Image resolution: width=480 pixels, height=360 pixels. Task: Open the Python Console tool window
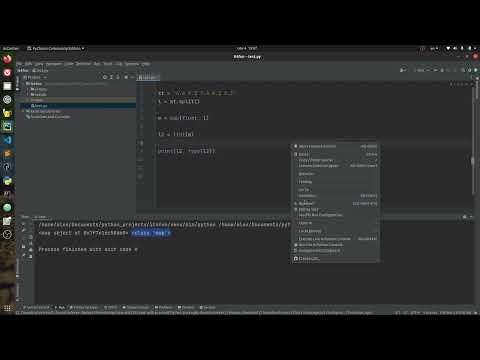coord(136,307)
